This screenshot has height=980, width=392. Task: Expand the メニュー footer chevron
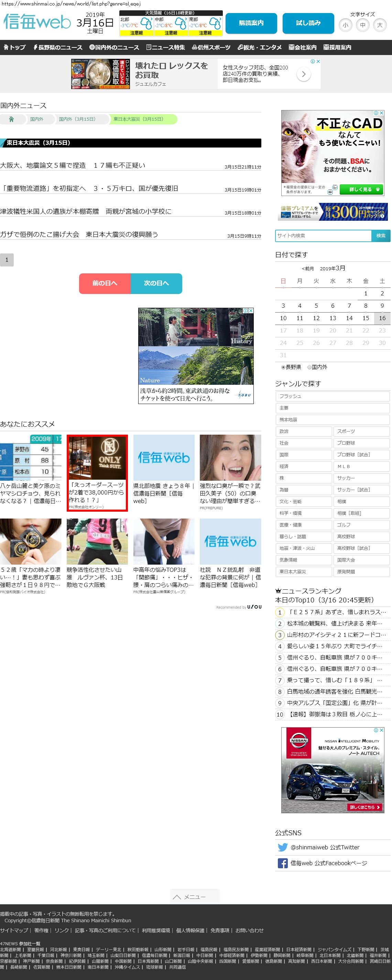point(195,897)
